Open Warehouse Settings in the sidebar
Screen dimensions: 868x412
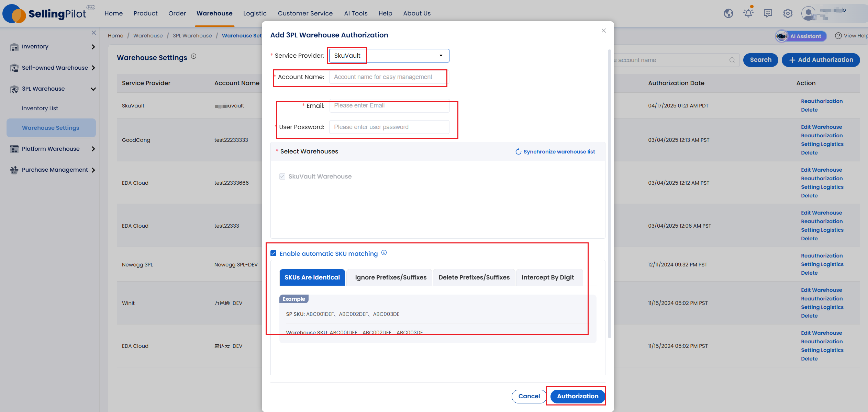pos(51,128)
